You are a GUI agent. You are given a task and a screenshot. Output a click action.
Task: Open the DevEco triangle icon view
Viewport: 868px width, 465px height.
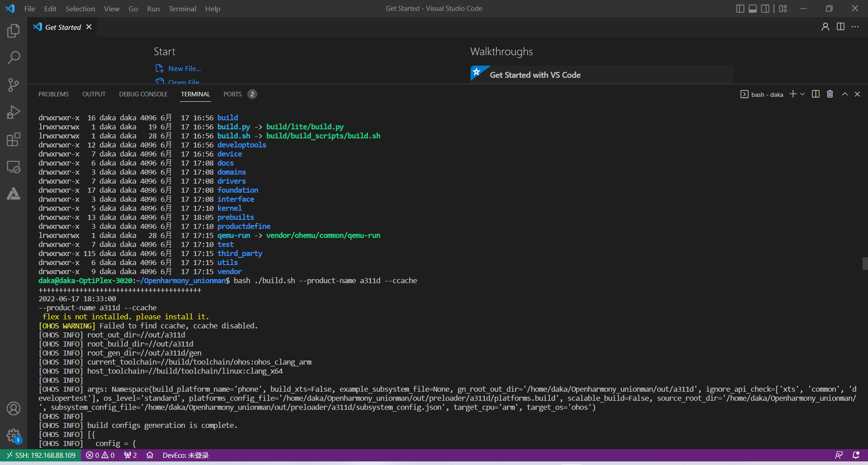(x=14, y=194)
